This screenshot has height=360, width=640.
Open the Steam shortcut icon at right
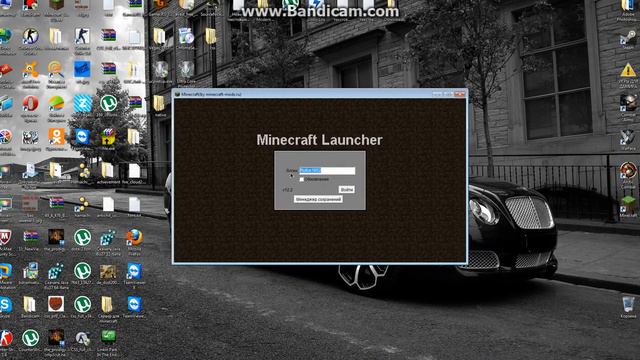628,37
